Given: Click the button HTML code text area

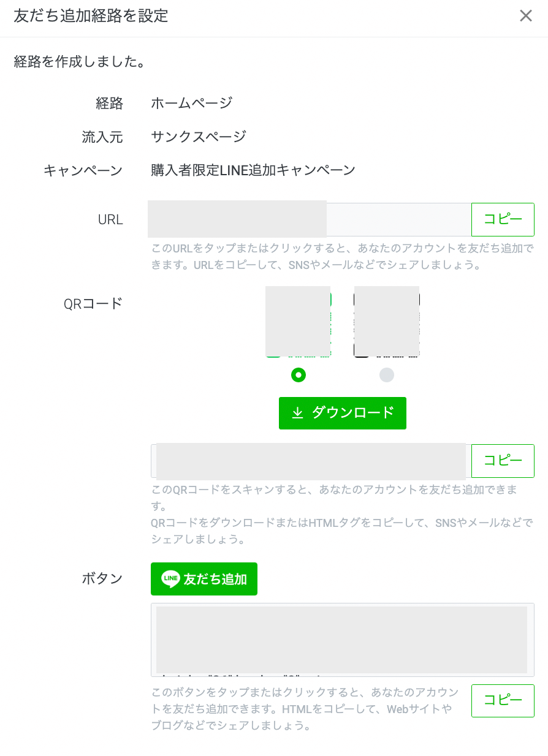Looking at the screenshot, I should pyautogui.click(x=342, y=640).
